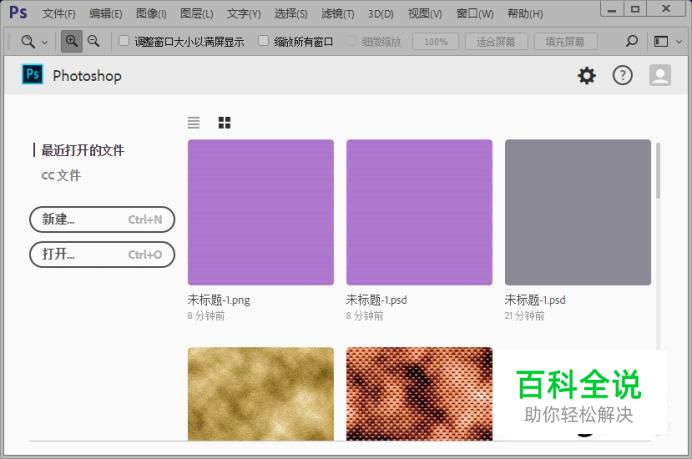Screen dimensions: 692x459
Task: Open the golden cloud texture thumbnail
Action: pyautogui.click(x=261, y=394)
